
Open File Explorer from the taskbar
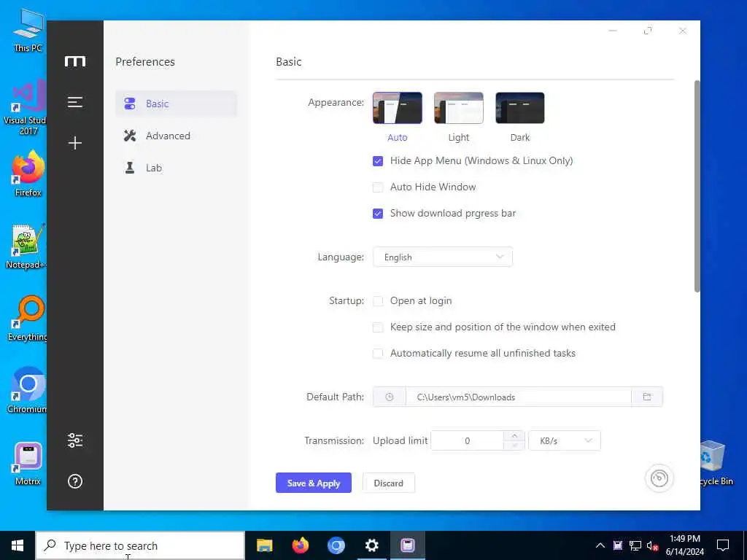tap(264, 545)
